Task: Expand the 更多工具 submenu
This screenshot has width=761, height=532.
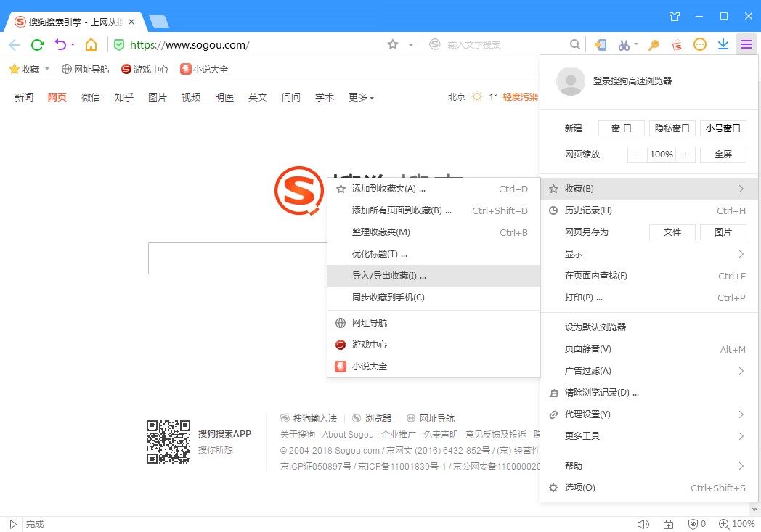Action: [649, 436]
